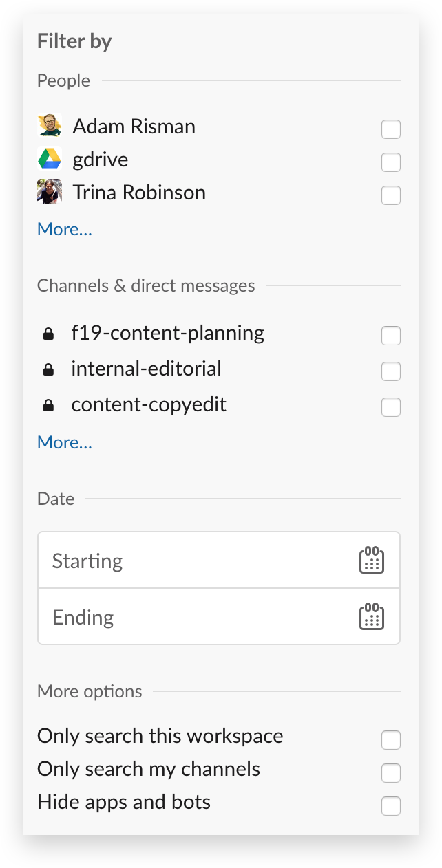Check the Adam Risman filter checkbox
The width and height of the screenshot is (442, 868).
click(391, 129)
